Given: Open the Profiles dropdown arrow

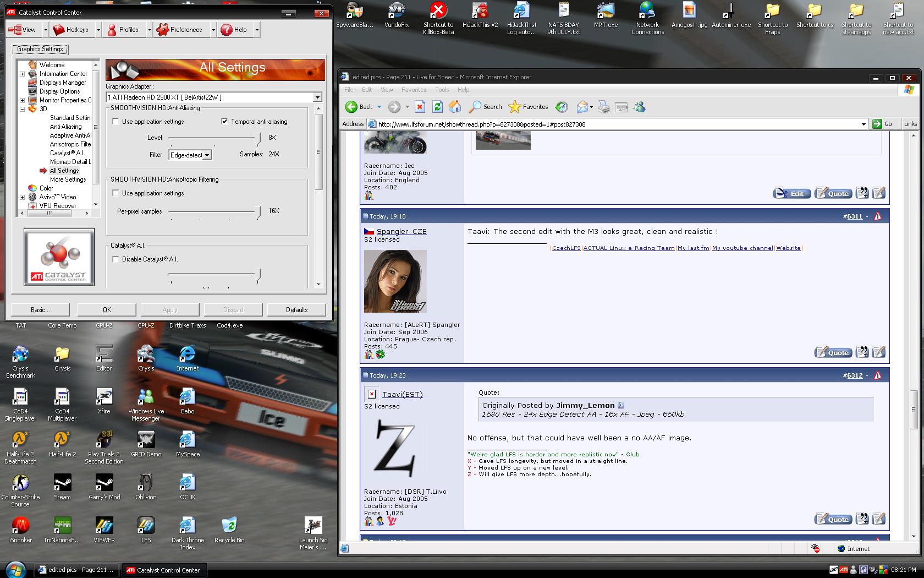Looking at the screenshot, I should [149, 30].
